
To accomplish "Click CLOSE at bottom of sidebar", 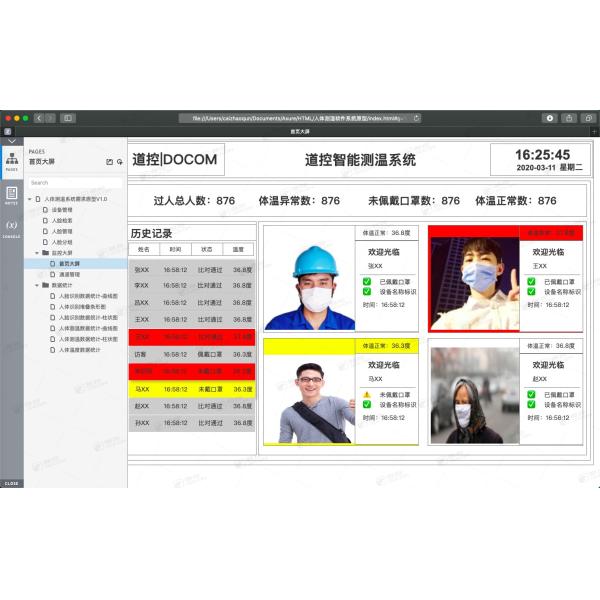I will (11, 483).
